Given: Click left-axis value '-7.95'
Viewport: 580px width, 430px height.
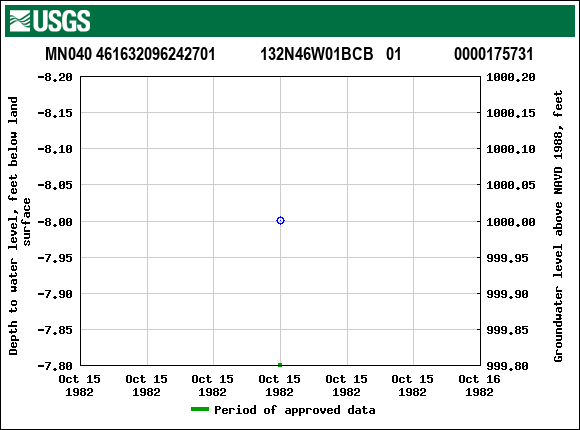Looking at the screenshot, I should pyautogui.click(x=55, y=258).
